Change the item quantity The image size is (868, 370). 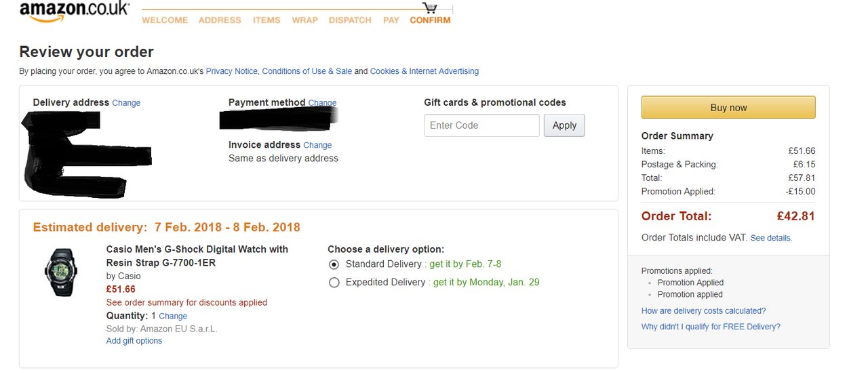(173, 316)
